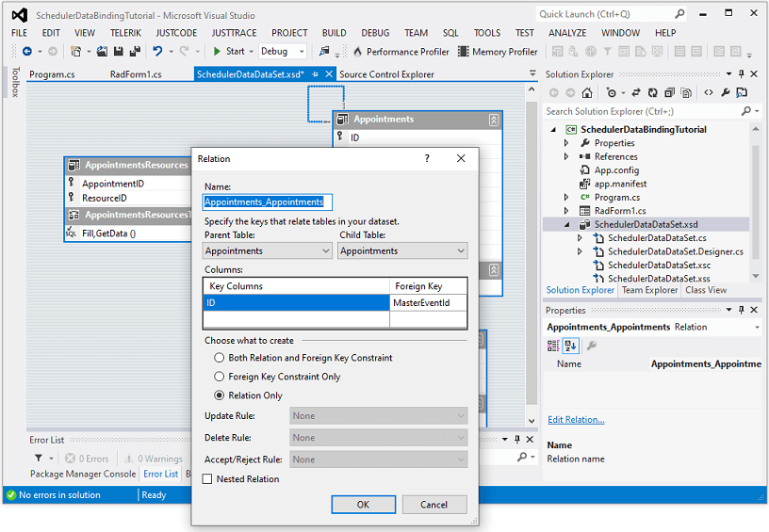Screen dimensions: 769x532
Task: Start debugging with the green play icon
Action: click(x=217, y=51)
